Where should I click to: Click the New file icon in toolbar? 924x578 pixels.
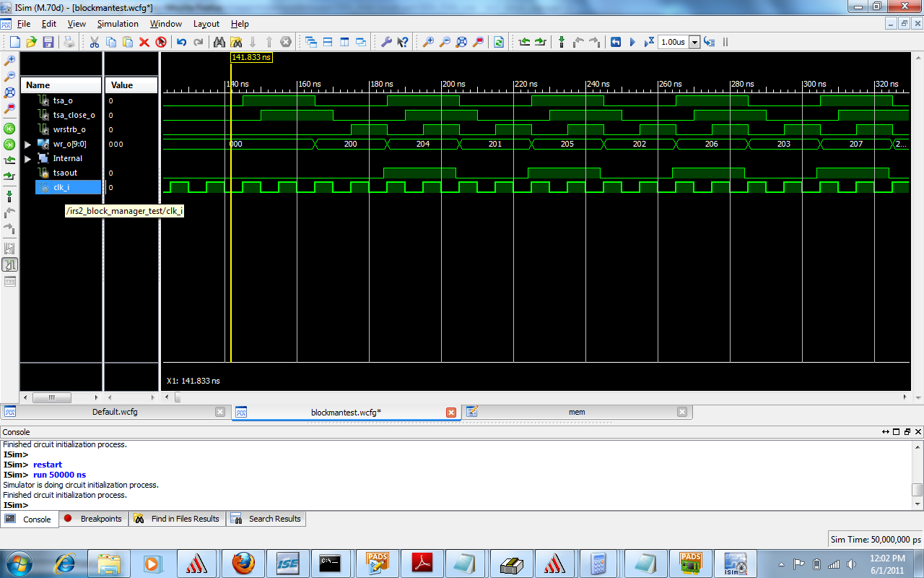pos(14,42)
